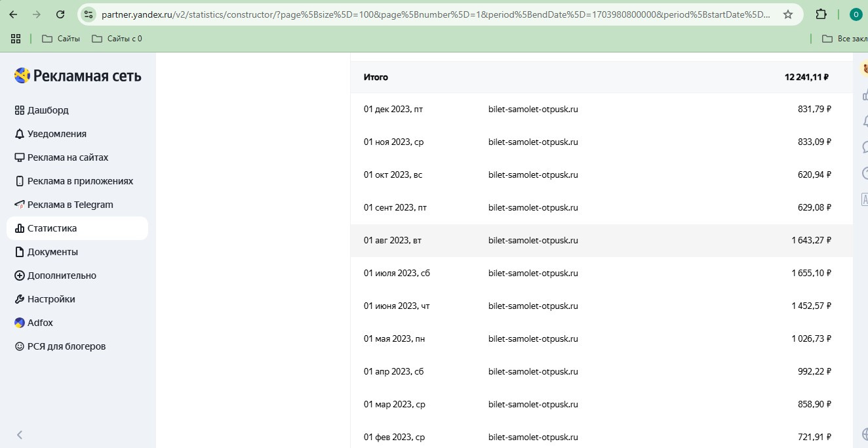Open РСЯ для блогеров section
The height and width of the screenshot is (448, 868).
click(60, 346)
